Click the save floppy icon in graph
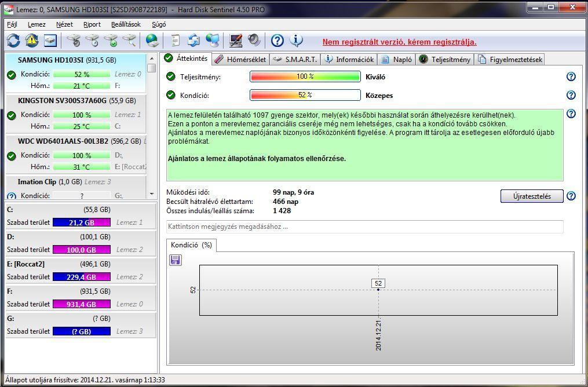Screen dimensions: 588x387 pos(176,260)
